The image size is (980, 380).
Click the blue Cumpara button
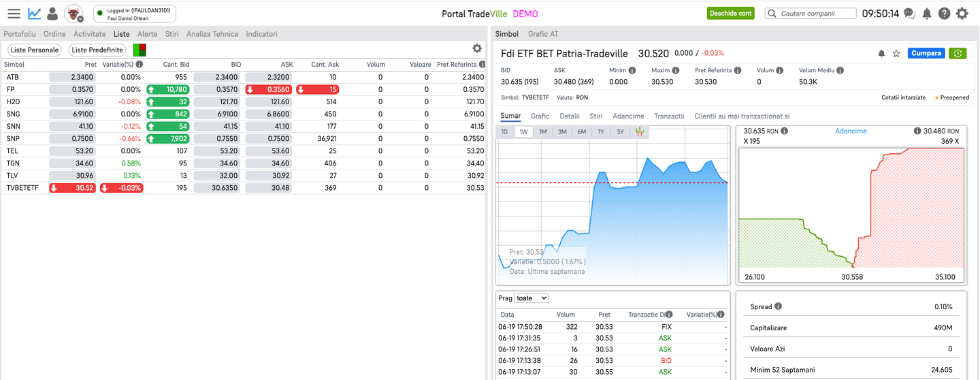(x=926, y=53)
